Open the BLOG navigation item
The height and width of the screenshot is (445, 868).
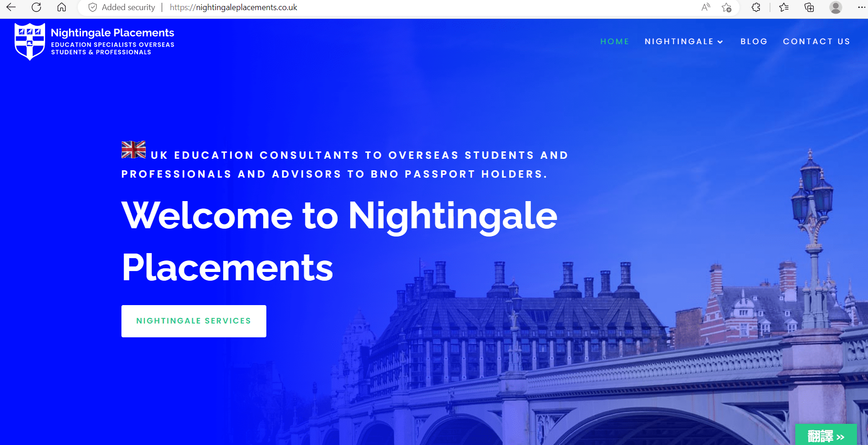(x=754, y=41)
